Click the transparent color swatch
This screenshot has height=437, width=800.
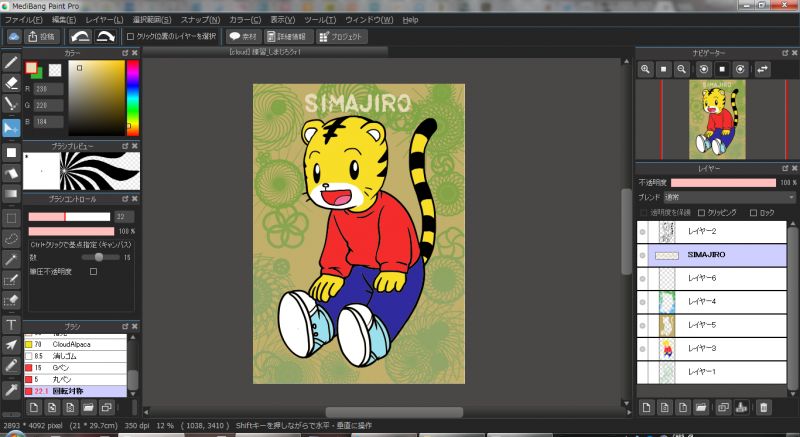55,70
